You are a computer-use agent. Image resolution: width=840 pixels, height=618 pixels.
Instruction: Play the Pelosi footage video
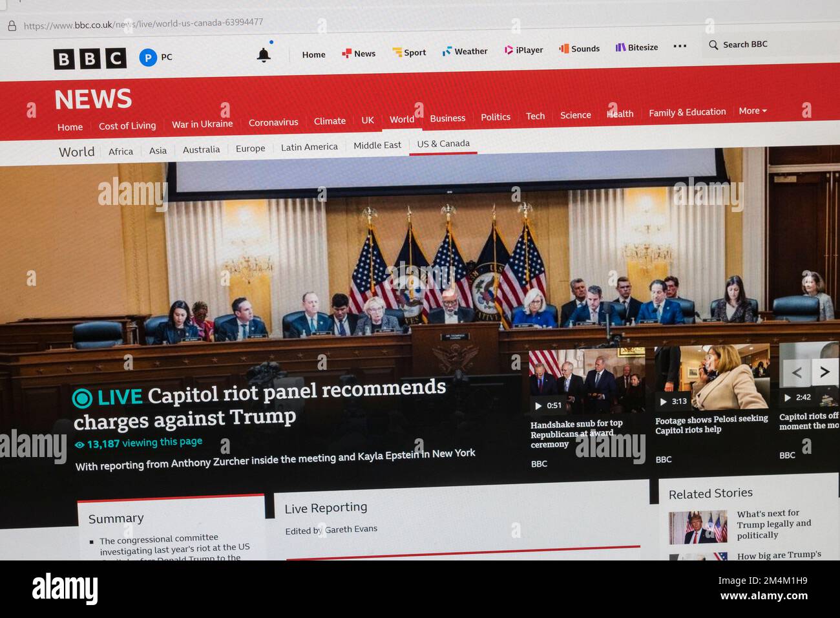coord(663,401)
